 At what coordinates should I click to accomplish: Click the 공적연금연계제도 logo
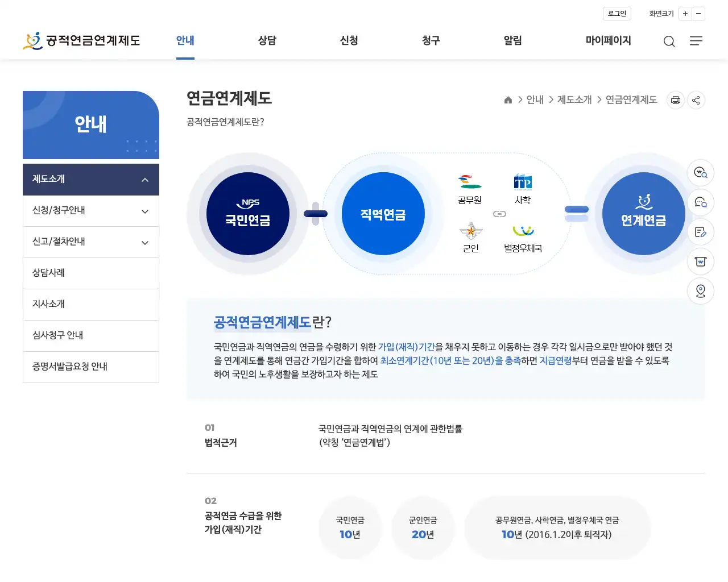click(x=81, y=40)
